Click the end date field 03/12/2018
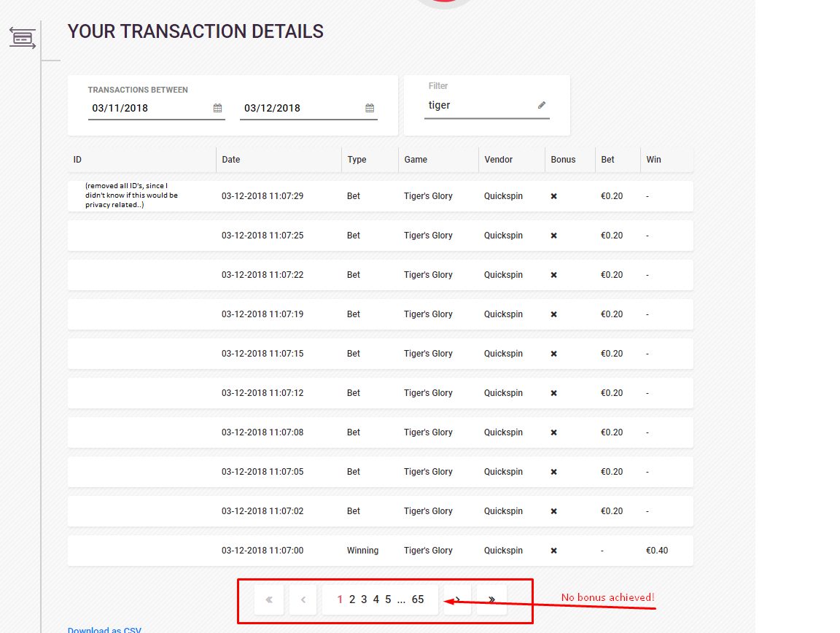840x633 pixels. point(308,108)
